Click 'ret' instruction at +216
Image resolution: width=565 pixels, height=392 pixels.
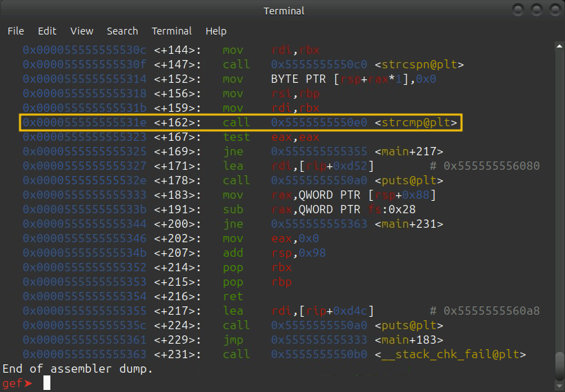233,297
